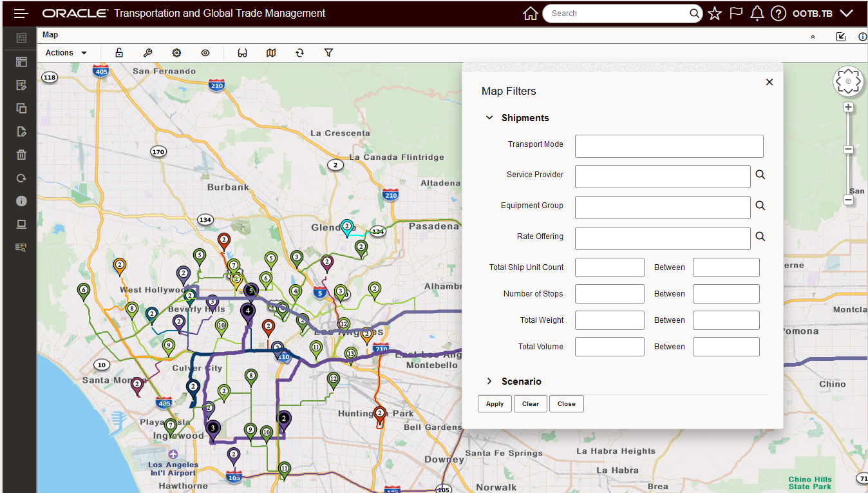
Task: Toggle the unlock padlock icon in toolbar
Action: pyautogui.click(x=119, y=53)
